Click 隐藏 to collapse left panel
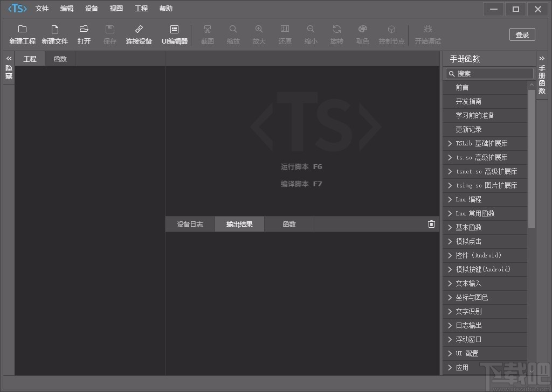 pyautogui.click(x=9, y=67)
